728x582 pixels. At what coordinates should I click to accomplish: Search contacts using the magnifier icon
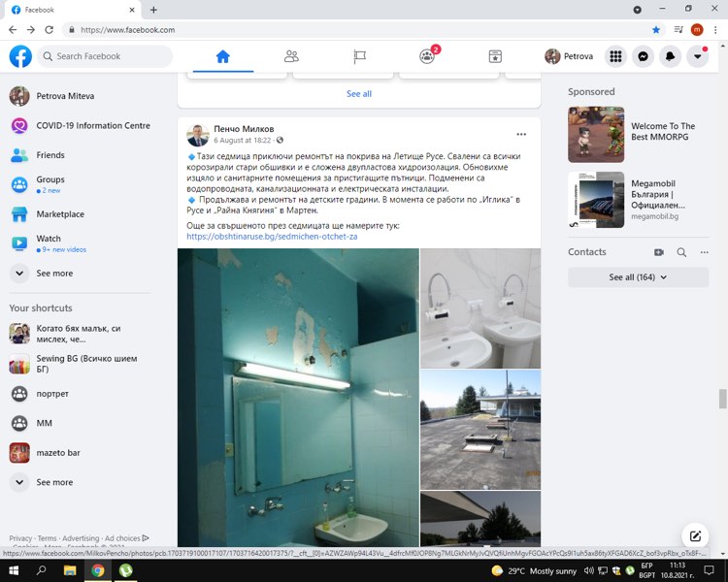681,252
